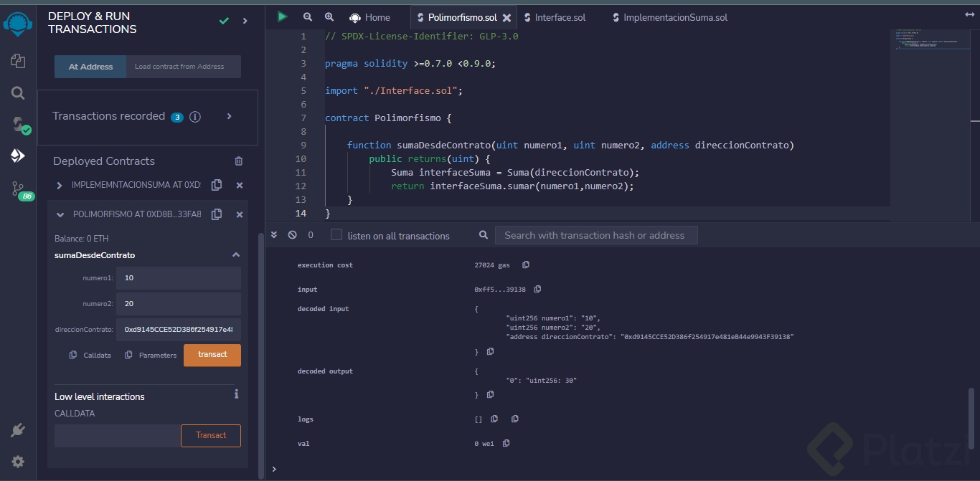Click the green Run script play icon
The width and height of the screenshot is (980, 481).
point(283,16)
